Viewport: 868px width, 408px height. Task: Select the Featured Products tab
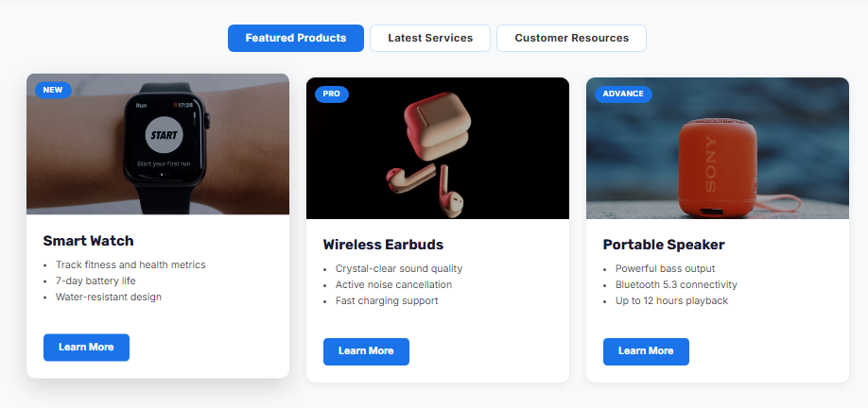coord(296,38)
